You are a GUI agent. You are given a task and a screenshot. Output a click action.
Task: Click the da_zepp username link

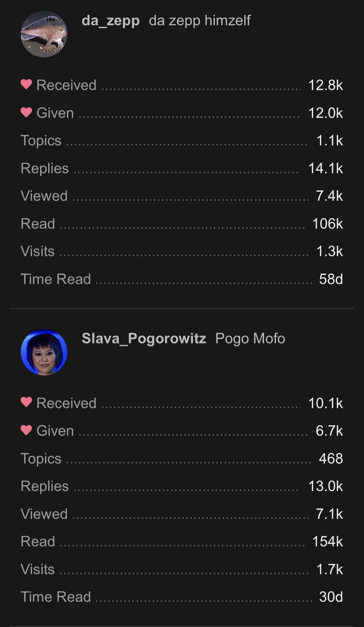[111, 21]
